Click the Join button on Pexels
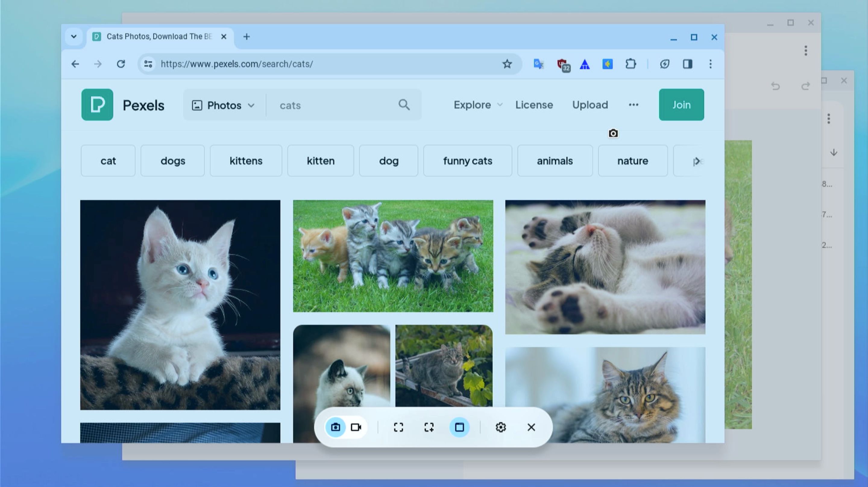Viewport: 868px width, 487px height. point(681,104)
